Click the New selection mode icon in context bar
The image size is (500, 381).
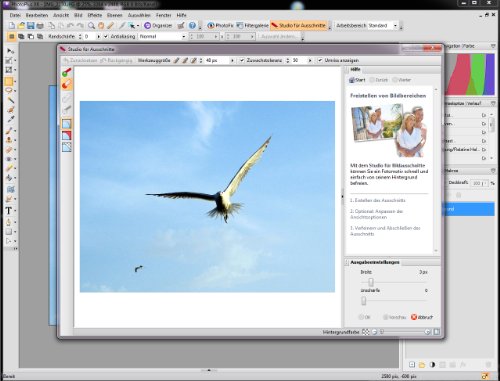[12, 36]
